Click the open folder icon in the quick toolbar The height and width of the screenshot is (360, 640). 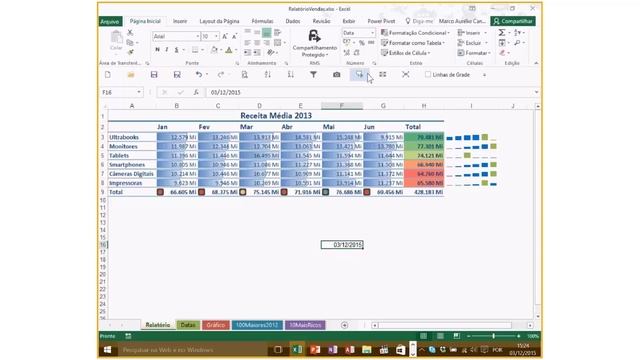131,75
